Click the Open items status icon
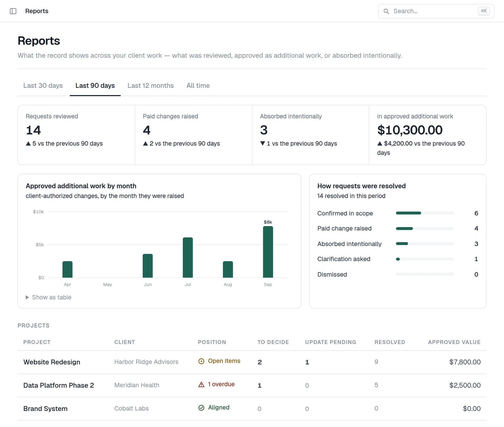 (201, 361)
